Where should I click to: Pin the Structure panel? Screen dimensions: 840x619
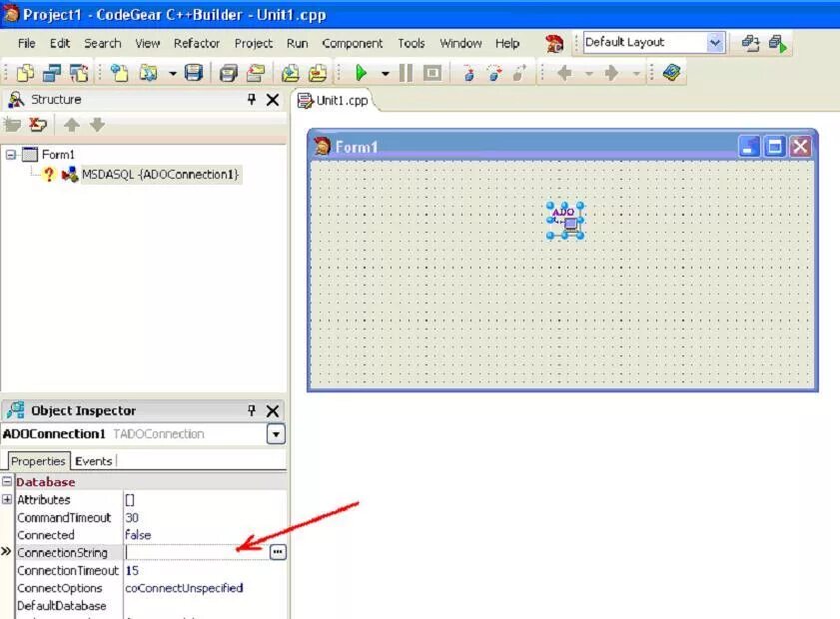[252, 99]
